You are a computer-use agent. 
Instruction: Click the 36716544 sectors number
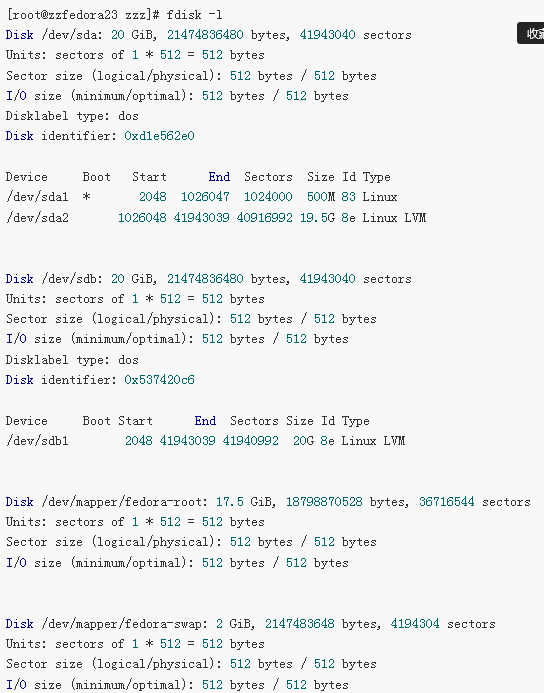[447, 502]
